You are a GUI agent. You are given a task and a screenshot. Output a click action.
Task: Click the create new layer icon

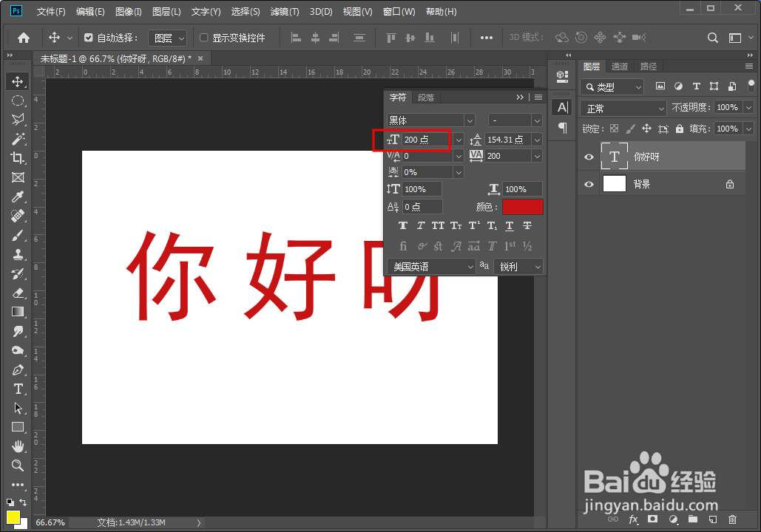pos(712,519)
